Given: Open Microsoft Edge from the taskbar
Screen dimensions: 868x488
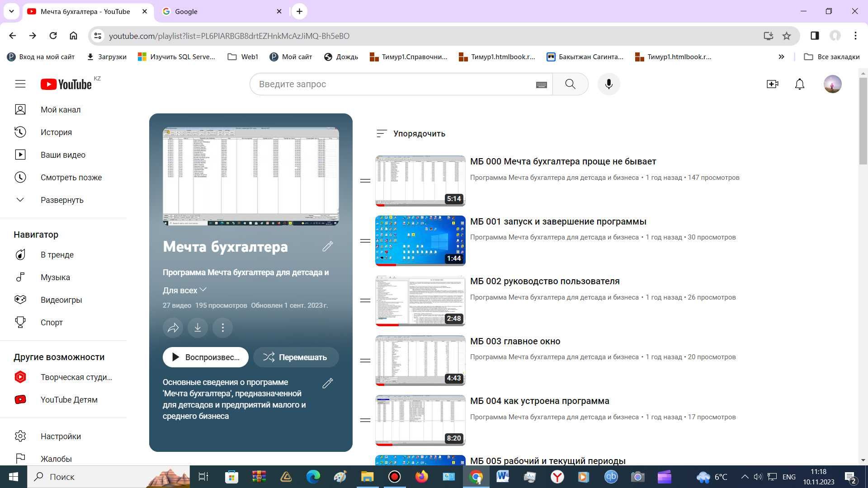Looking at the screenshot, I should [x=313, y=477].
